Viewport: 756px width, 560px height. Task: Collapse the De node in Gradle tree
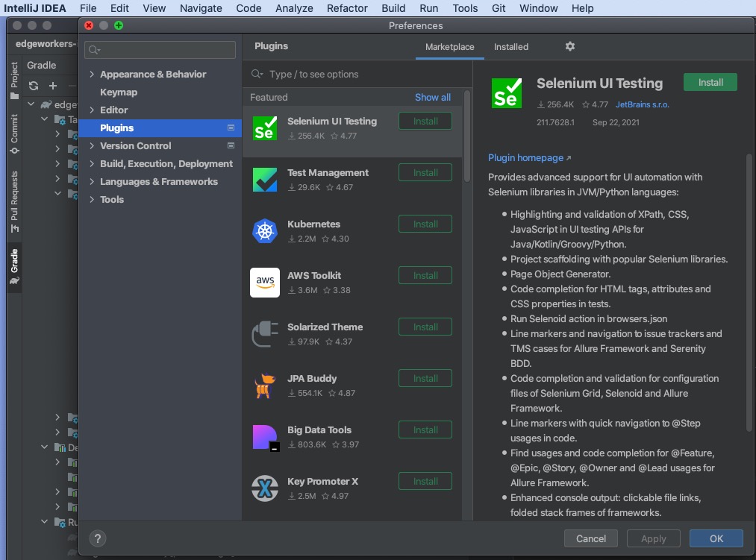[x=44, y=447]
